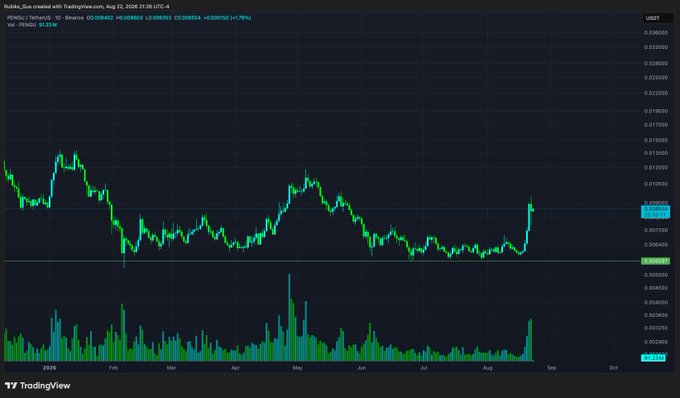Click the Jun label on time axis
This screenshot has height=398, width=680.
(x=361, y=368)
